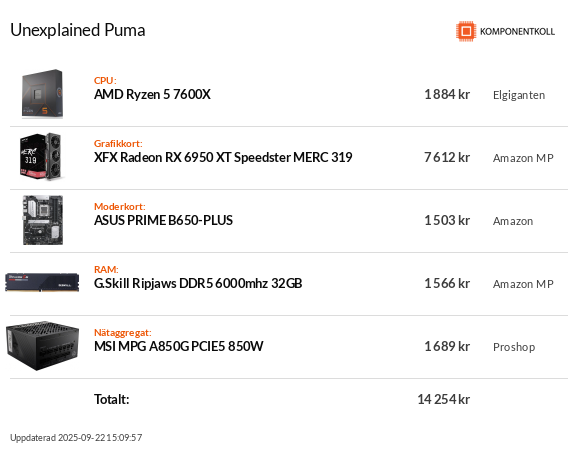Image resolution: width=577 pixels, height=451 pixels.
Task: Click Amazon MP store for the graphics card
Action: [x=523, y=158]
